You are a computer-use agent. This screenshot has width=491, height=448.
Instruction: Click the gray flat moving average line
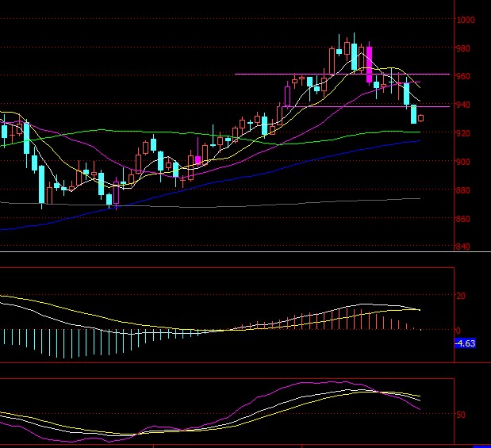click(209, 206)
